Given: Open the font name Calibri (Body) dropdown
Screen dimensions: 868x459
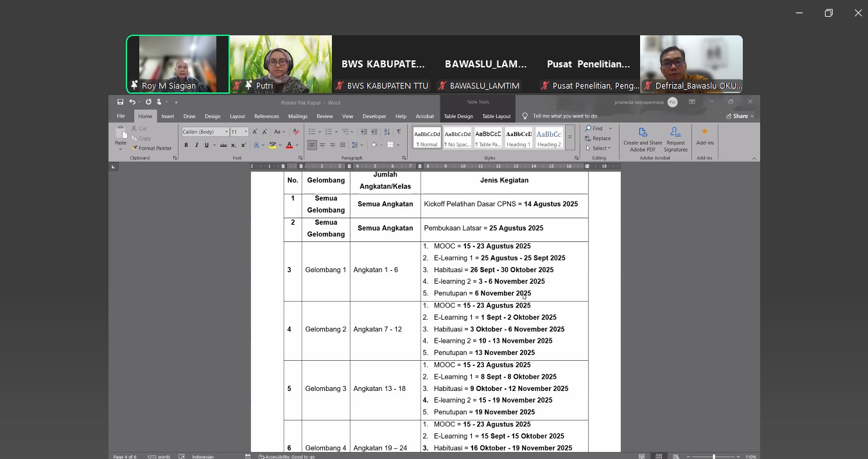Looking at the screenshot, I should (x=227, y=132).
